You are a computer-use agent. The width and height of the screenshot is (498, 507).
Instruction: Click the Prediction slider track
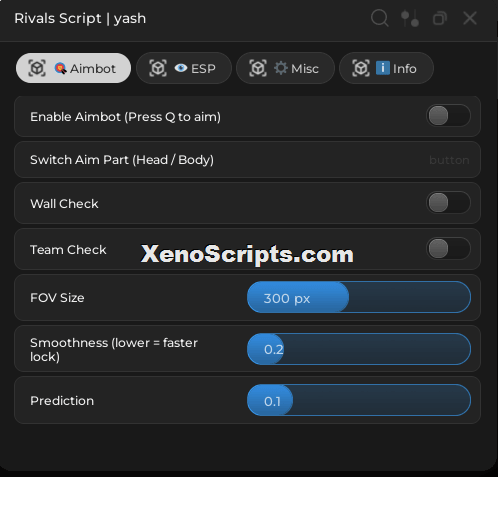pyautogui.click(x=359, y=400)
